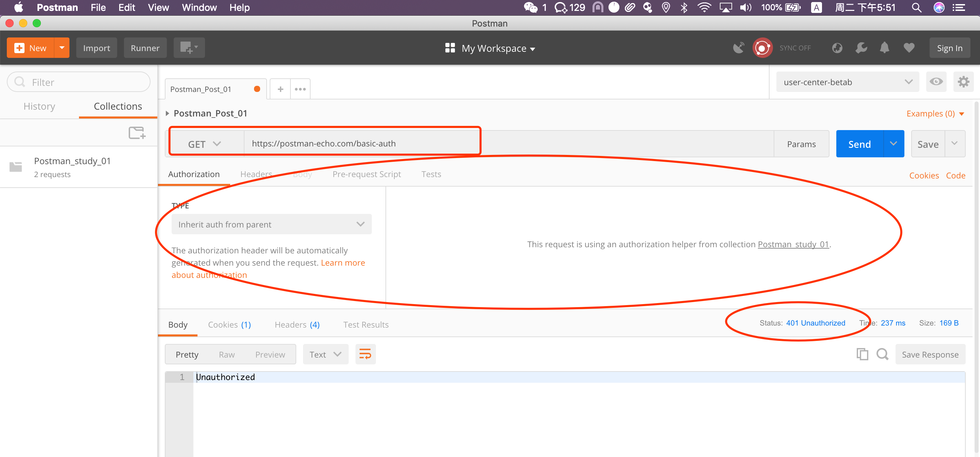Select the response Headers (4) tab
Viewport: 980px width, 457px height.
[297, 325]
